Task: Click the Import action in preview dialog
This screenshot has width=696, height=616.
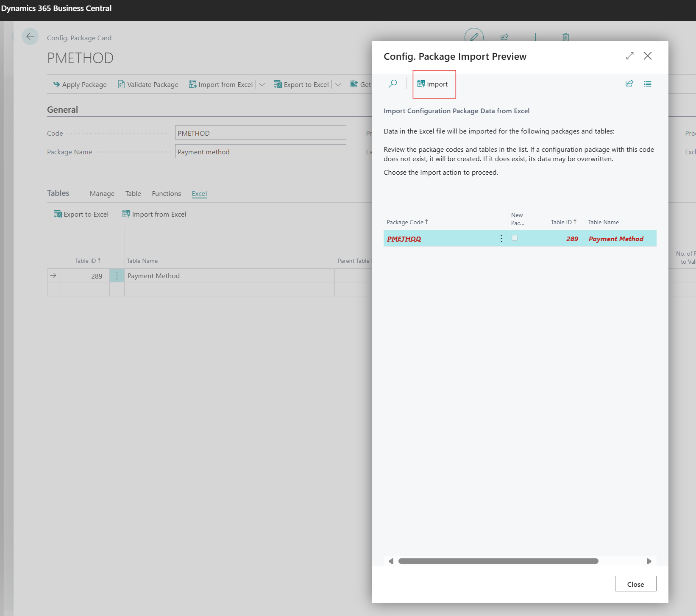Action: pyautogui.click(x=433, y=84)
